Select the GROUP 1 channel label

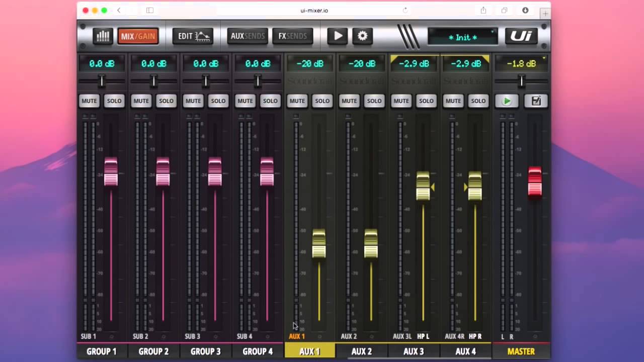click(102, 351)
